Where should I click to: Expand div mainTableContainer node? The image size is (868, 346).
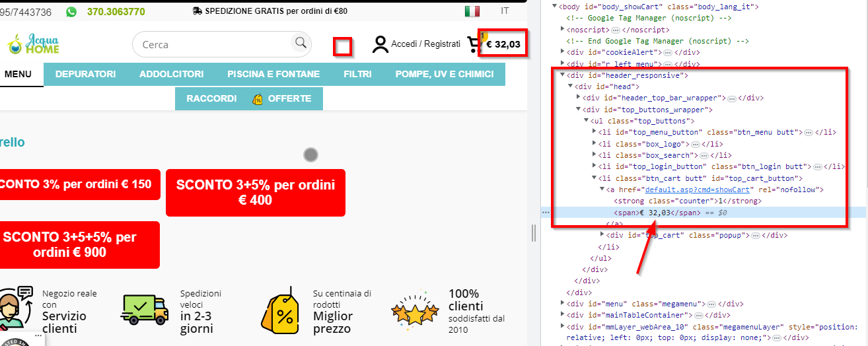(562, 315)
